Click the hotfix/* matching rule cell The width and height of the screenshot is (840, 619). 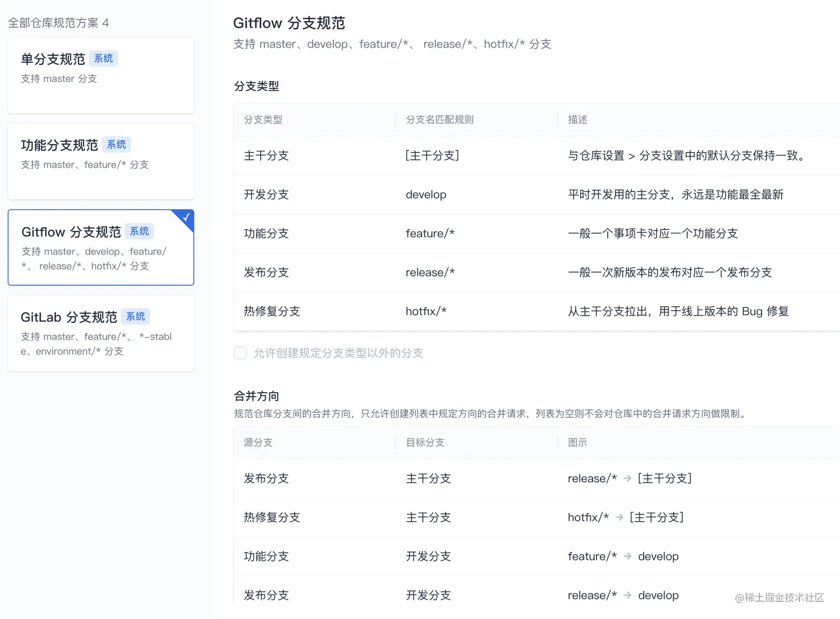pyautogui.click(x=426, y=311)
